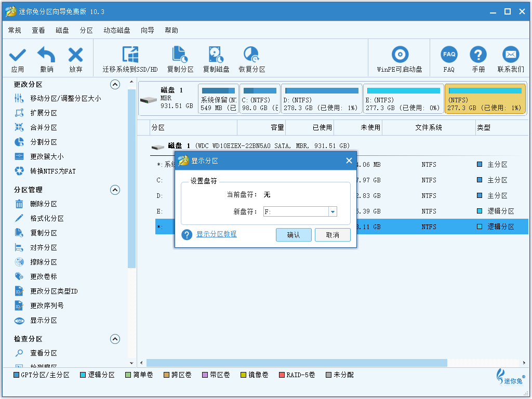The width and height of the screenshot is (532, 399).
Task: Open the Dynamic Disk (动态磁盘) menu
Action: [117, 31]
